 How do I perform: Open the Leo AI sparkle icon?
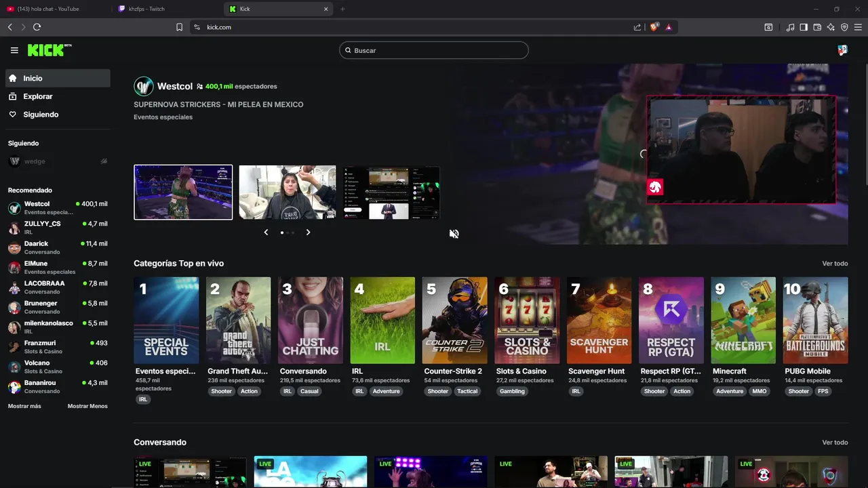point(831,27)
